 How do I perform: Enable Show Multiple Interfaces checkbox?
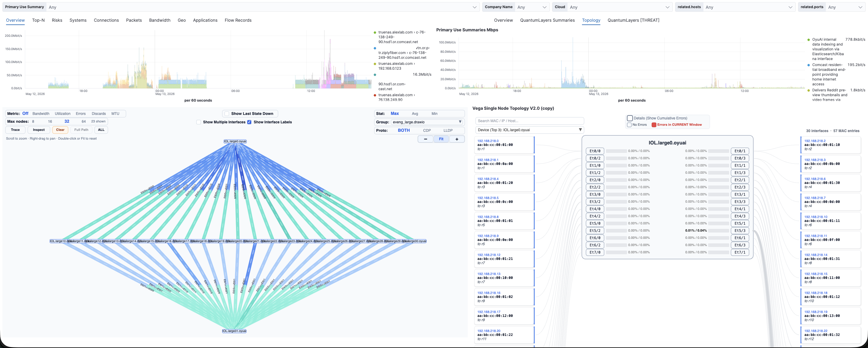(x=199, y=122)
